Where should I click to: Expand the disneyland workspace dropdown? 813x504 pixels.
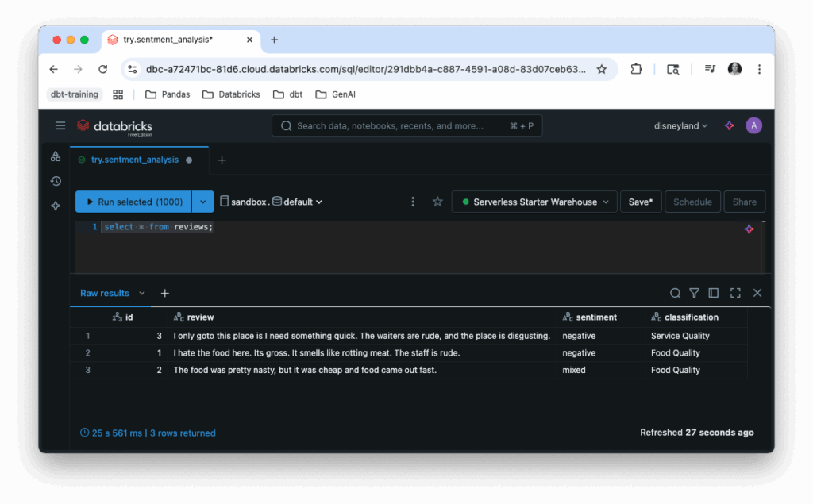point(680,125)
